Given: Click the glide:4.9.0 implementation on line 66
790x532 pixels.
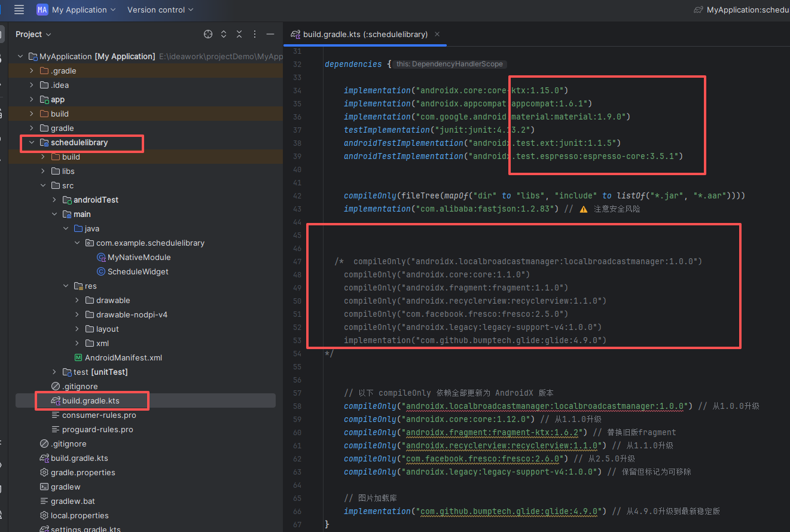Looking at the screenshot, I should click(475, 511).
